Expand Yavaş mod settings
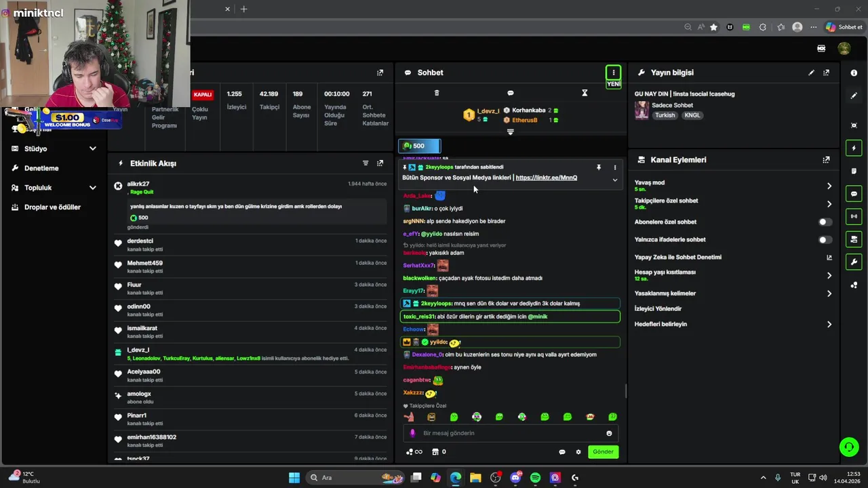The width and height of the screenshot is (868, 488). pos(829,186)
